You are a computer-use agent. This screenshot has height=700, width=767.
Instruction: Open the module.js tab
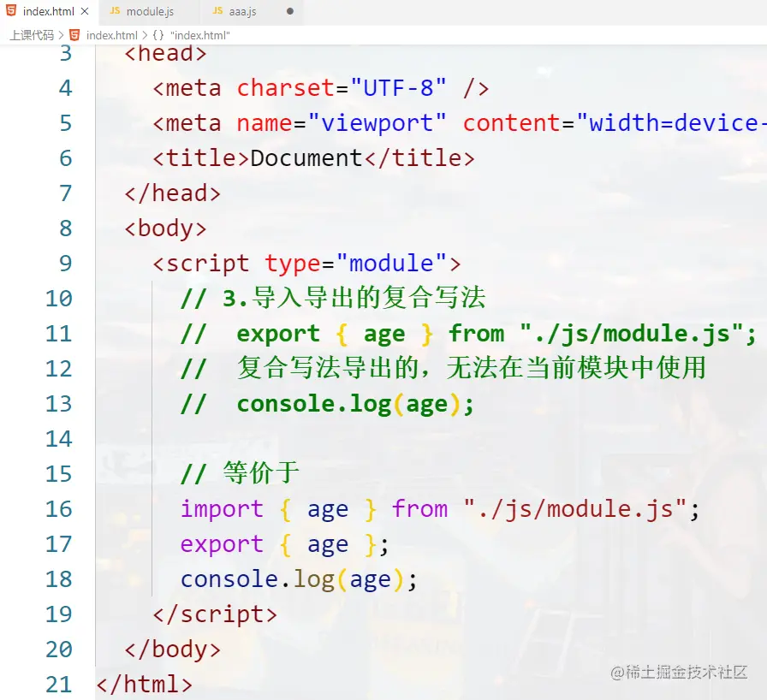click(150, 11)
